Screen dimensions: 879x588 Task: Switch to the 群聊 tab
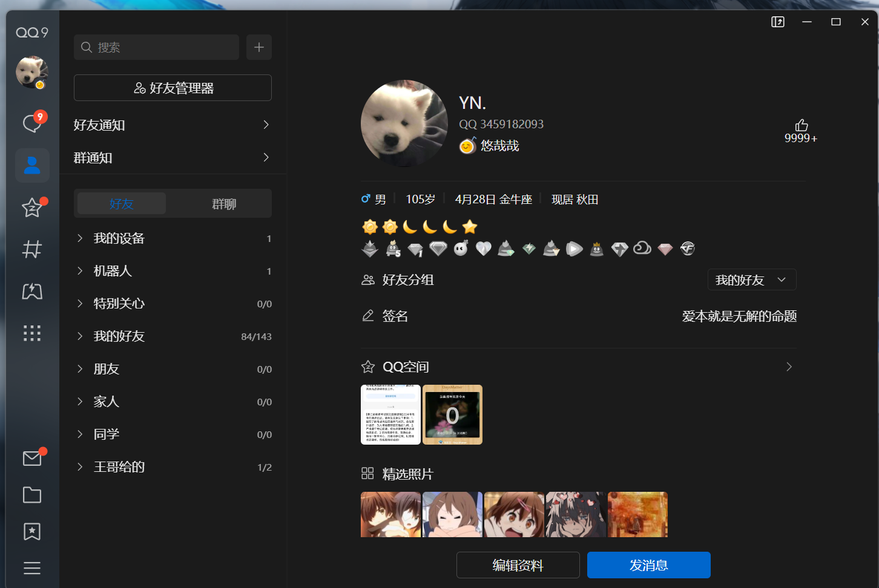tap(224, 204)
